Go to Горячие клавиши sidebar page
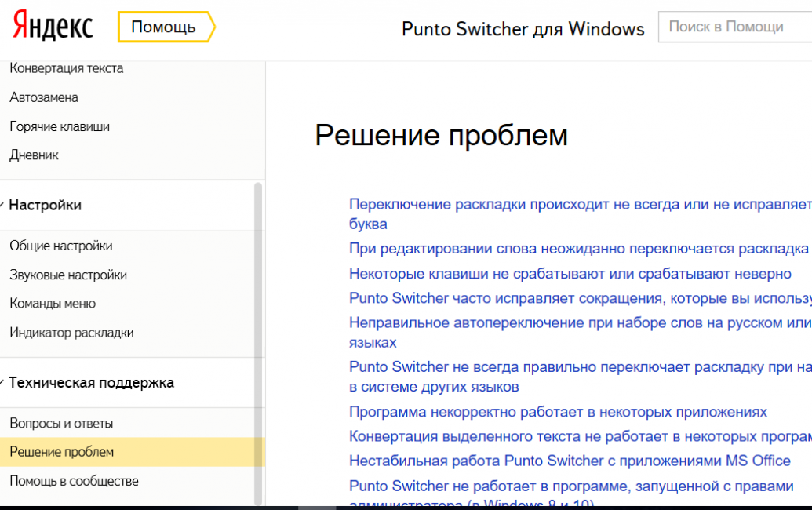 coord(60,126)
